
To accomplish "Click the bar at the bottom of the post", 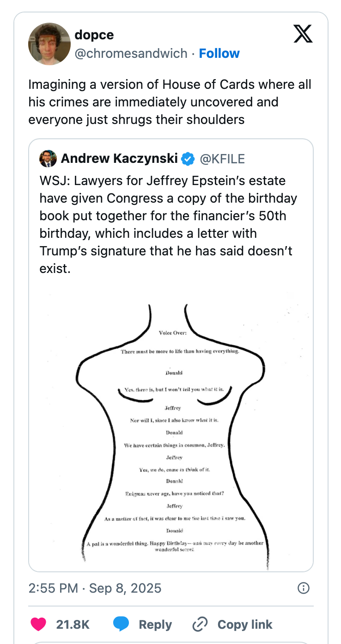I will (x=170, y=642).
